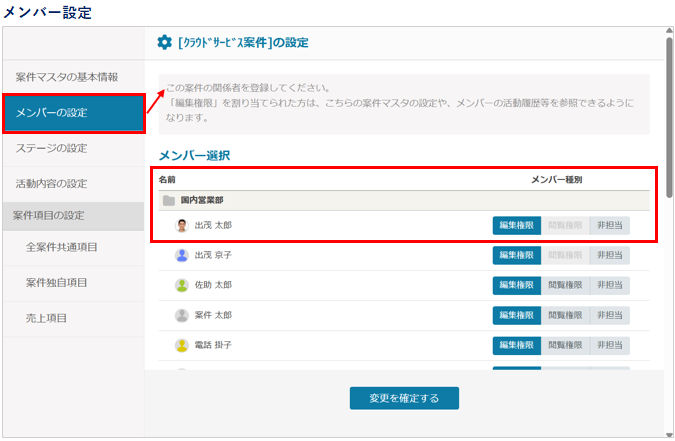Open ステージの設定 menu item
This screenshot has height=441, width=675.
(x=73, y=148)
